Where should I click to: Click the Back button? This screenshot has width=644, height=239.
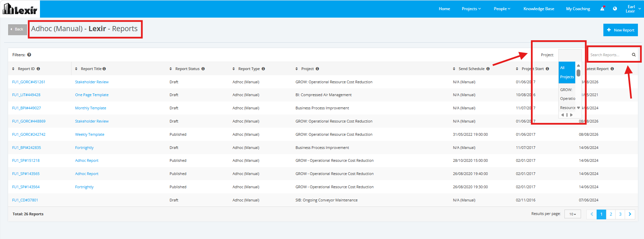17,29
